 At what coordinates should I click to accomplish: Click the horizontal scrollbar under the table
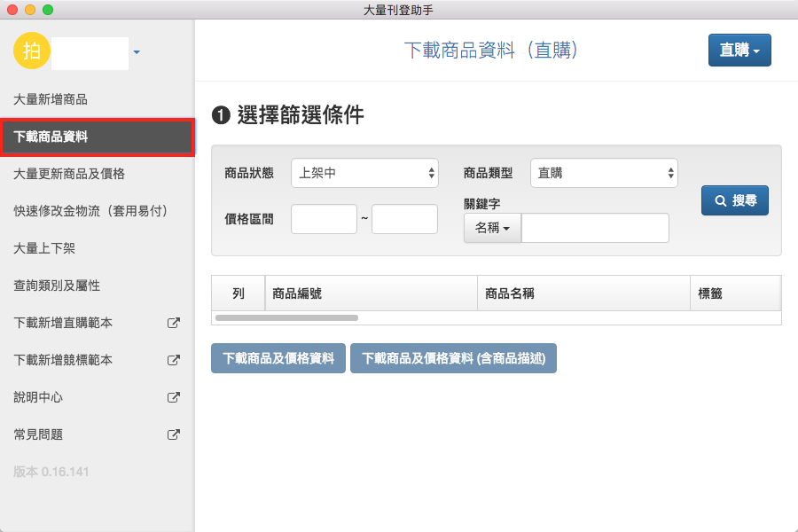(x=286, y=317)
